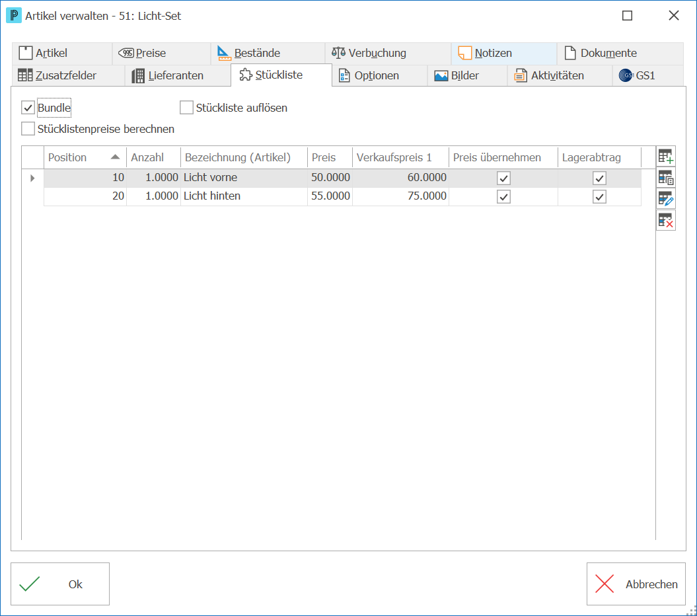Click the Verkaufspreis value 60.0000
Screen dimensions: 697x616
point(400,178)
